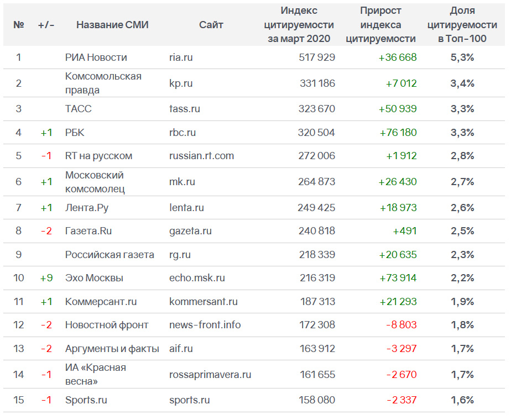The image size is (511, 420).
Task: Click growth value -8 803
Action: 401,324
